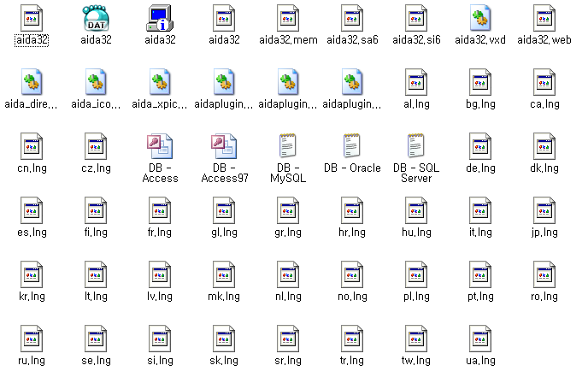Select the kr.lng file name

[x=32, y=297]
